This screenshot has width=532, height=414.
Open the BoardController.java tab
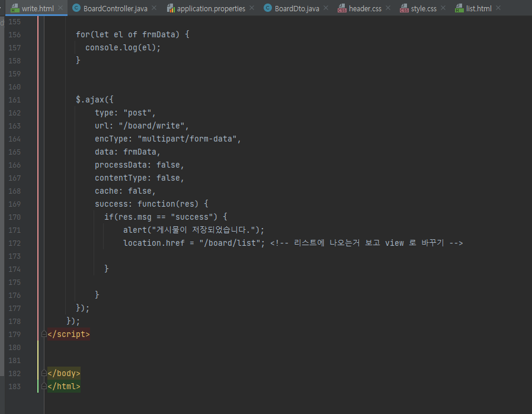[x=115, y=8]
